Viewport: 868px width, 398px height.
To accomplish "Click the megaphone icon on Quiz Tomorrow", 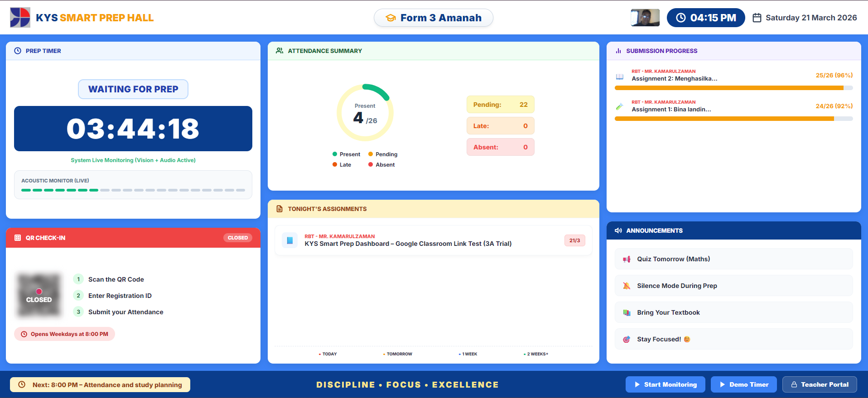I will coord(627,259).
